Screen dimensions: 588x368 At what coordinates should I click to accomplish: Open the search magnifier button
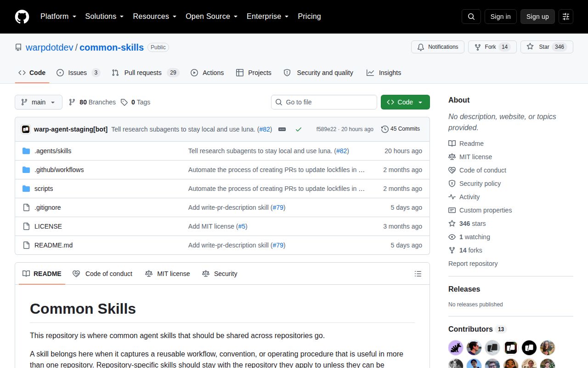pos(471,17)
